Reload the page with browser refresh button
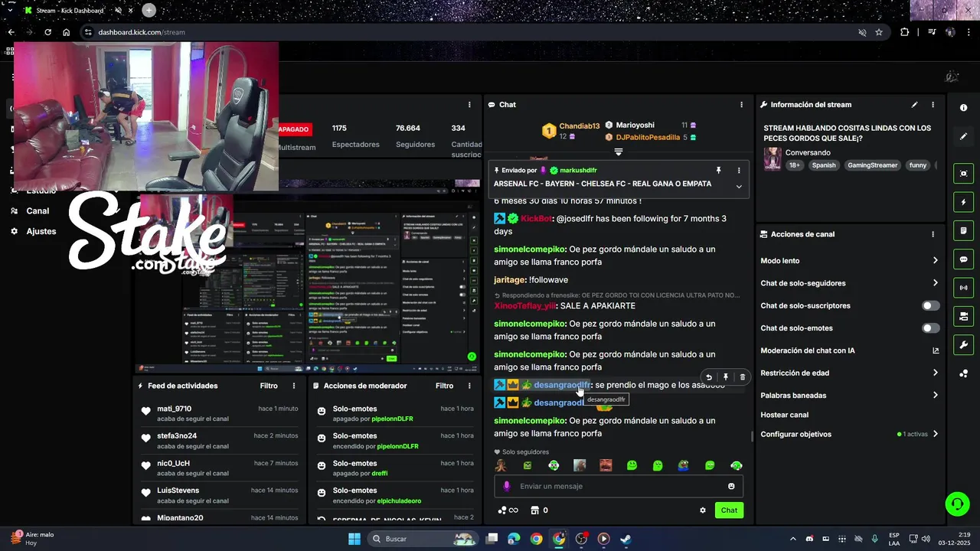The height and width of the screenshot is (551, 980). point(47,32)
